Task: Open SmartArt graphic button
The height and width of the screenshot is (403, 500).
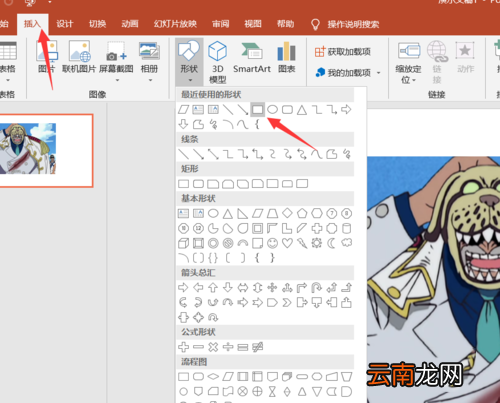Action: tap(252, 57)
